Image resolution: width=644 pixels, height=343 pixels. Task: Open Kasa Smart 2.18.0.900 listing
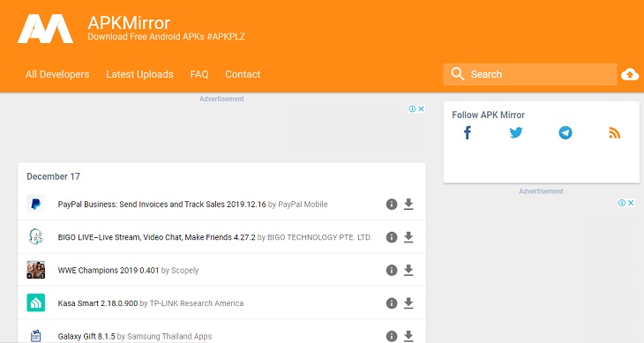pos(98,303)
